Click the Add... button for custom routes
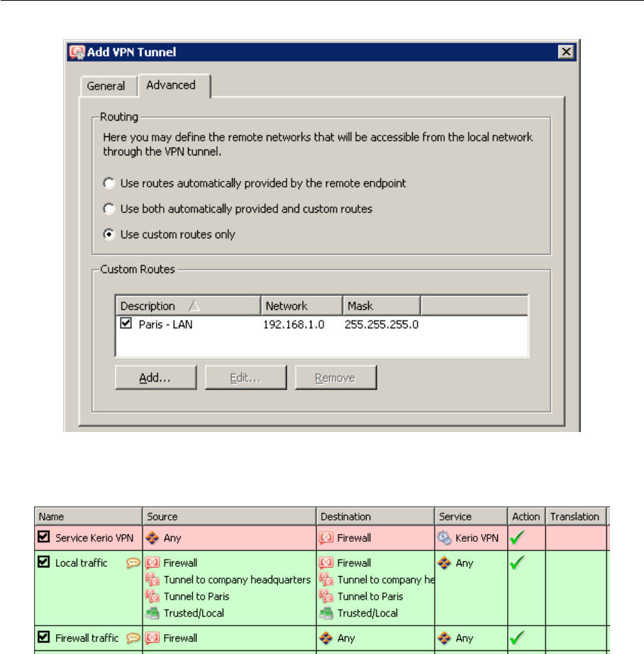Image resolution: width=644 pixels, height=654 pixels. (x=155, y=378)
